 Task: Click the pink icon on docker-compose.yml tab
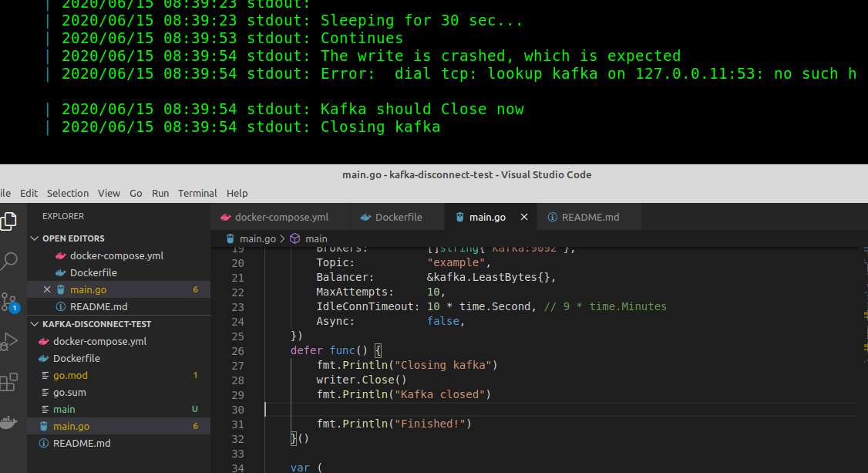tap(225, 217)
